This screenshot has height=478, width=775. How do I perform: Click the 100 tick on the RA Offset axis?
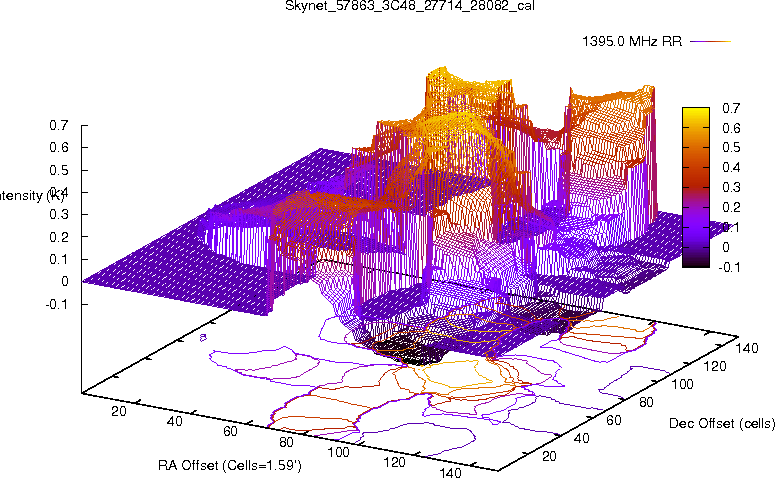[x=339, y=452]
